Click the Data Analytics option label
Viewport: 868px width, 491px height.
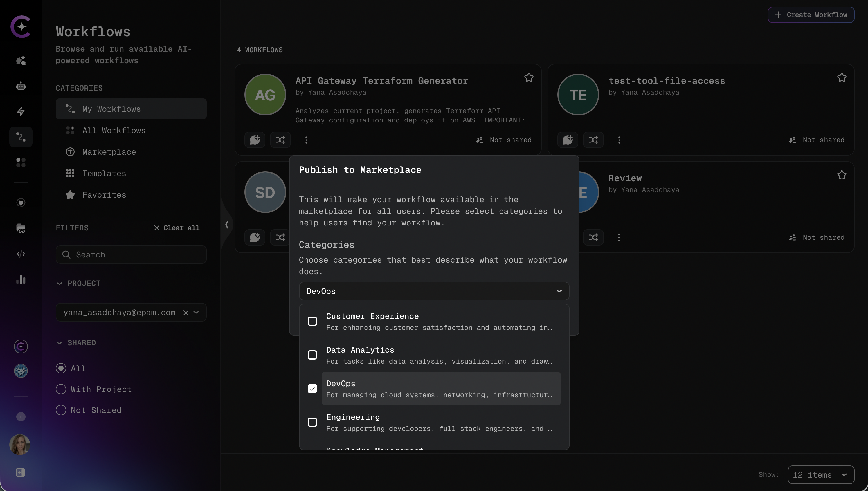(x=360, y=350)
